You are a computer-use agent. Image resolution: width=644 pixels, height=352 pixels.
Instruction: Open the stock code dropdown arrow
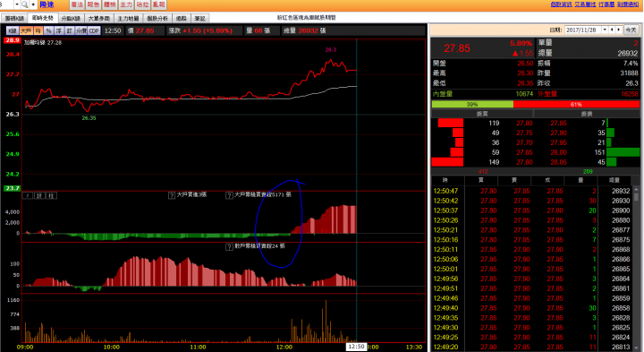pyautogui.click(x=17, y=4)
